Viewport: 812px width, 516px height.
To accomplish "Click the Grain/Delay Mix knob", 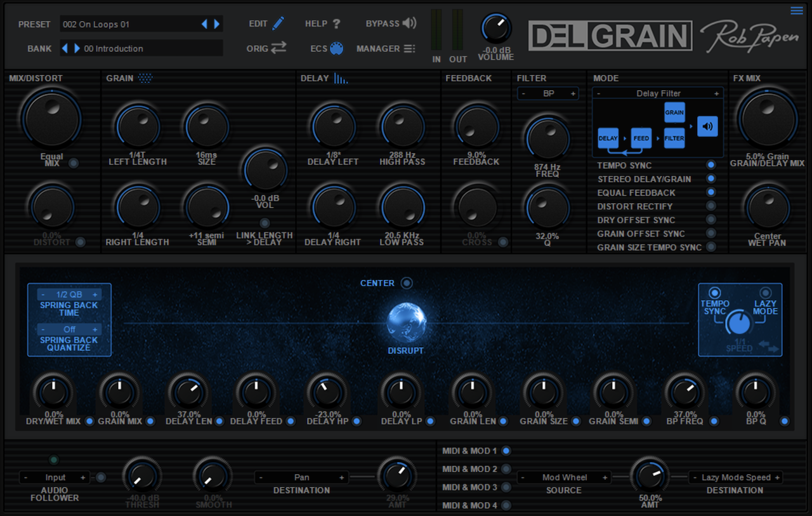I will click(767, 119).
